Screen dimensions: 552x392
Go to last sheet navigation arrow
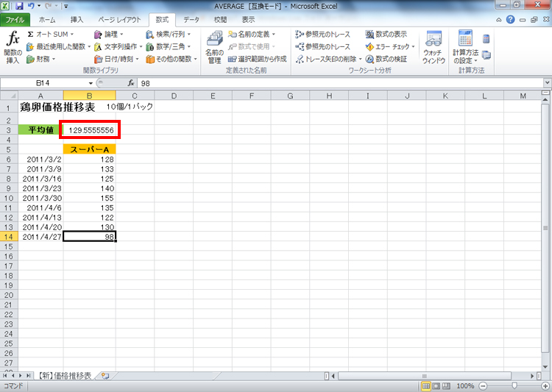pyautogui.click(x=28, y=376)
